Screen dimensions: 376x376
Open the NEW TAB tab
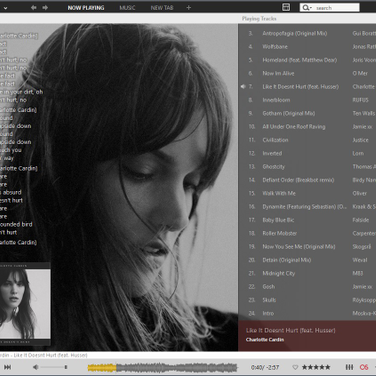pos(162,8)
